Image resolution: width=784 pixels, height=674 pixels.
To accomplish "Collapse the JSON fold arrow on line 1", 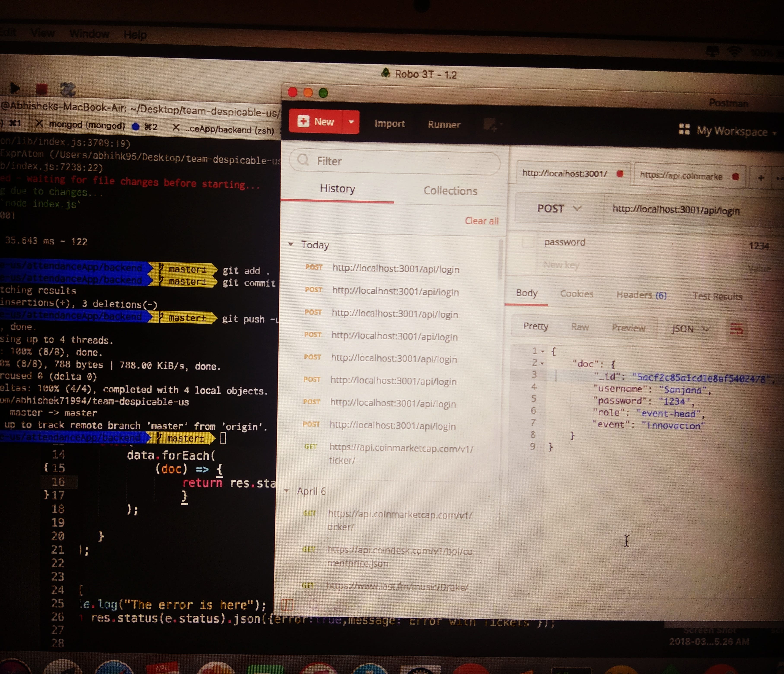I will click(x=542, y=351).
